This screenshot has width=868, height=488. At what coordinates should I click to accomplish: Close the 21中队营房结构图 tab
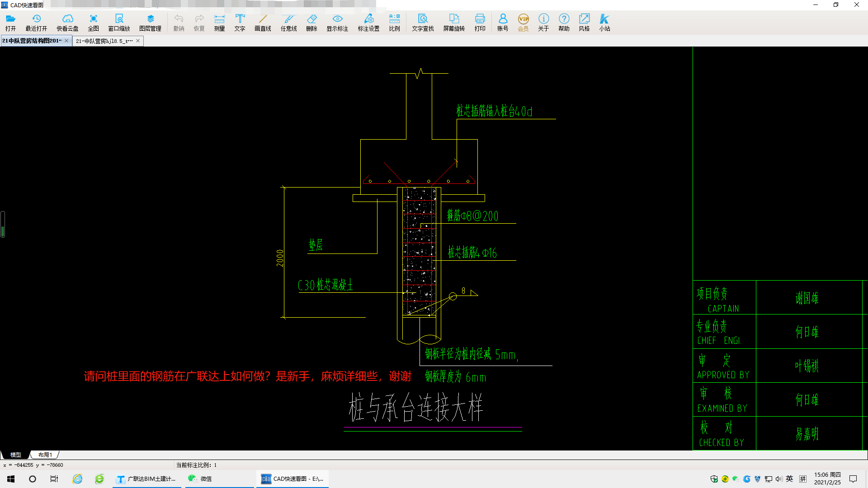pyautogui.click(x=66, y=41)
